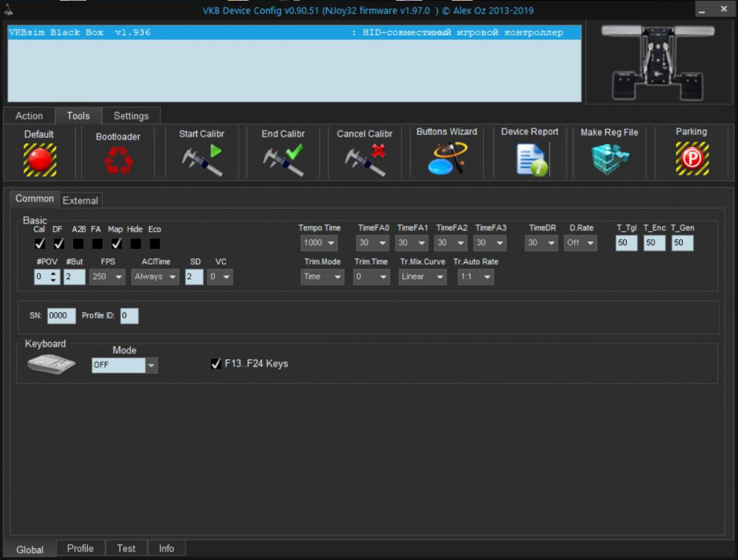Click the Default red button icon
This screenshot has height=560, width=738.
click(39, 159)
